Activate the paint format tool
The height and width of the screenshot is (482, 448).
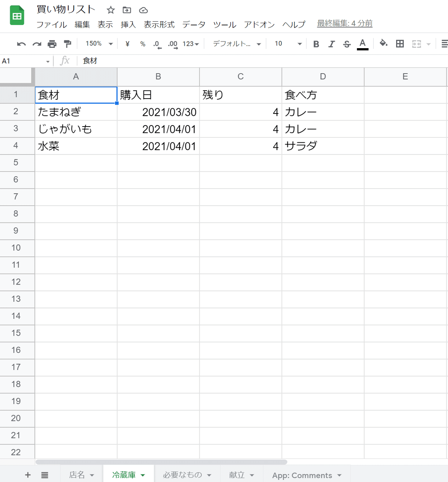(68, 44)
